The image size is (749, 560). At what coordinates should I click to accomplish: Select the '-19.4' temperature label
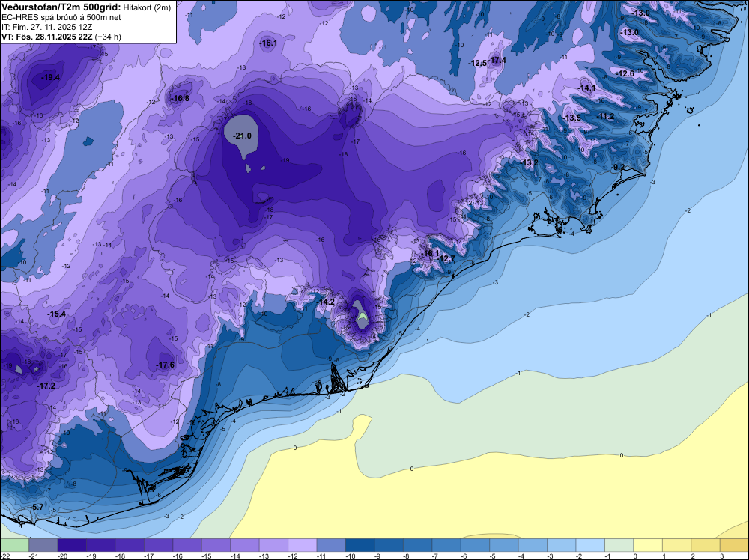coord(51,77)
